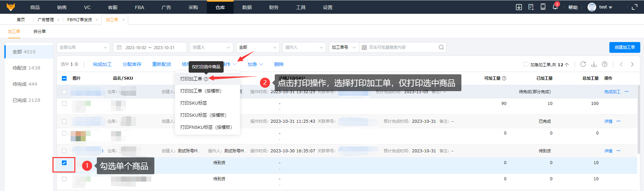Open the 仓库 main menu
644x191 pixels.
coord(220,7)
